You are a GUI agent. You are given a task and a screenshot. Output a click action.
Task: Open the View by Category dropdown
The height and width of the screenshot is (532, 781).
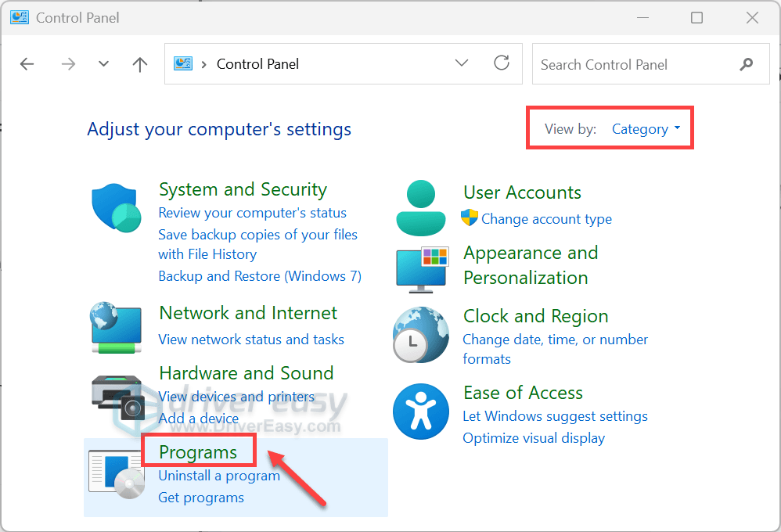click(646, 129)
